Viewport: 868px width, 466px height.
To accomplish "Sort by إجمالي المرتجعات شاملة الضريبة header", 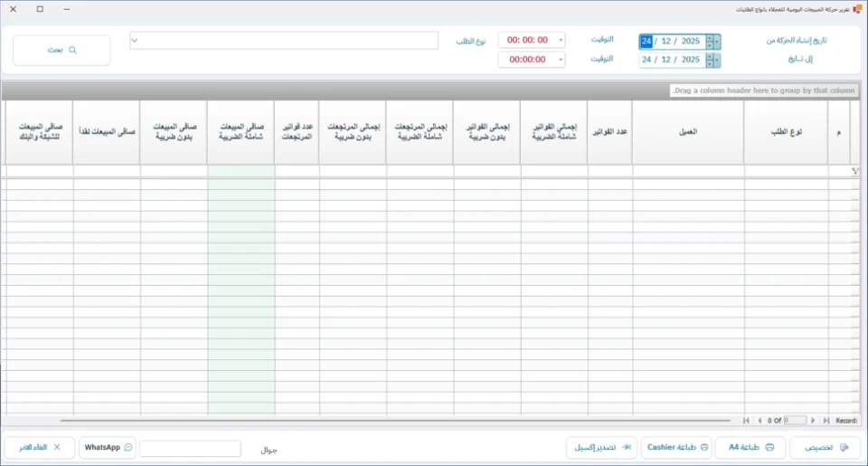I will click(x=420, y=132).
